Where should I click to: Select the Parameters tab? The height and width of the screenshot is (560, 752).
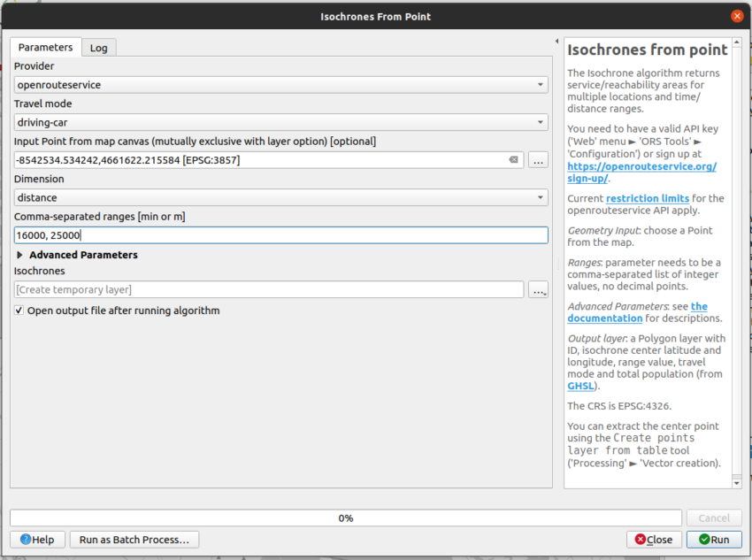[x=45, y=47]
